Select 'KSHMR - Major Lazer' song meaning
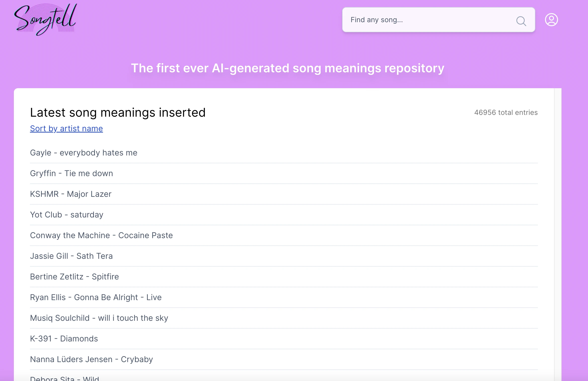 point(71,194)
